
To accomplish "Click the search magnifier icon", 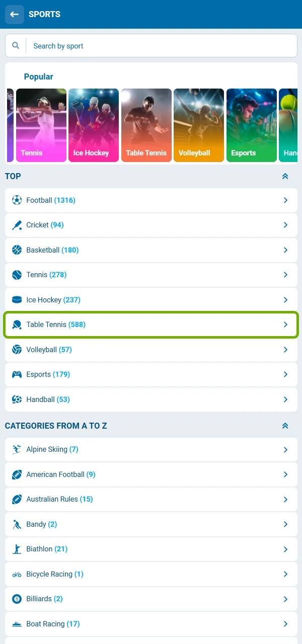I will click(16, 46).
